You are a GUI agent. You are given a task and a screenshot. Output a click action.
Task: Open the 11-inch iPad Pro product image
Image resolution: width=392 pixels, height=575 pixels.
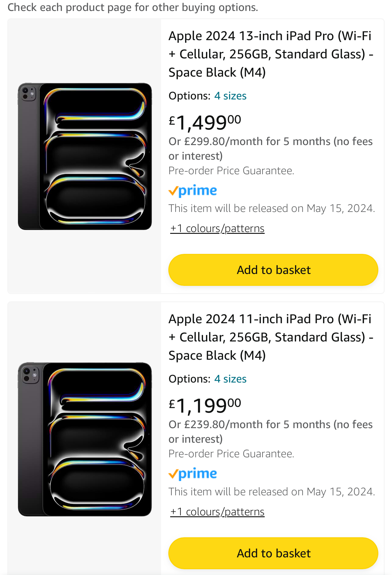tap(84, 439)
